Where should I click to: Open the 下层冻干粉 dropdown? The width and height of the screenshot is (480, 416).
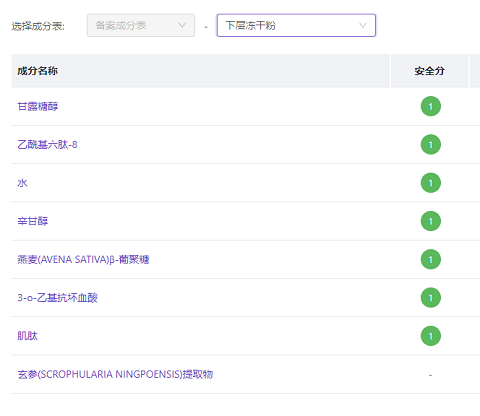coord(296,25)
